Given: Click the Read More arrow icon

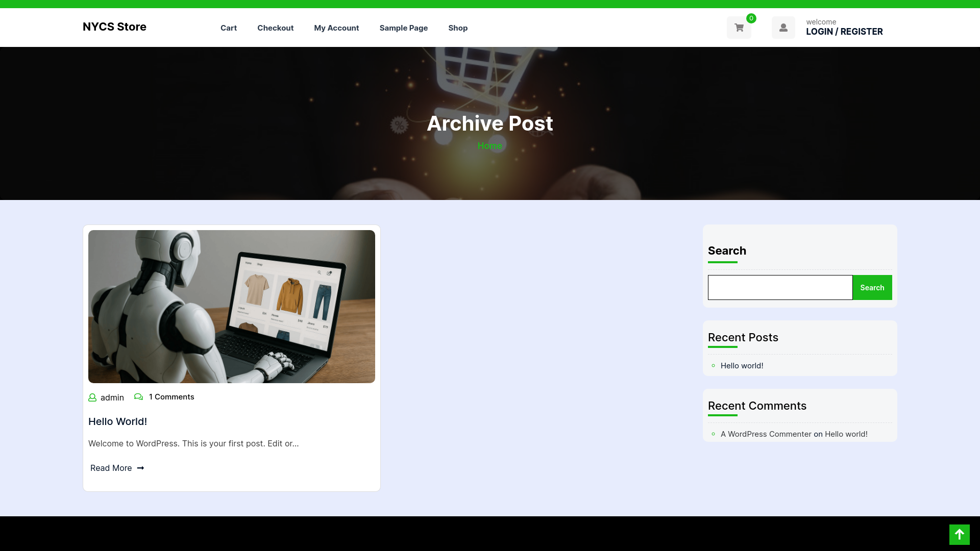Looking at the screenshot, I should 140,468.
